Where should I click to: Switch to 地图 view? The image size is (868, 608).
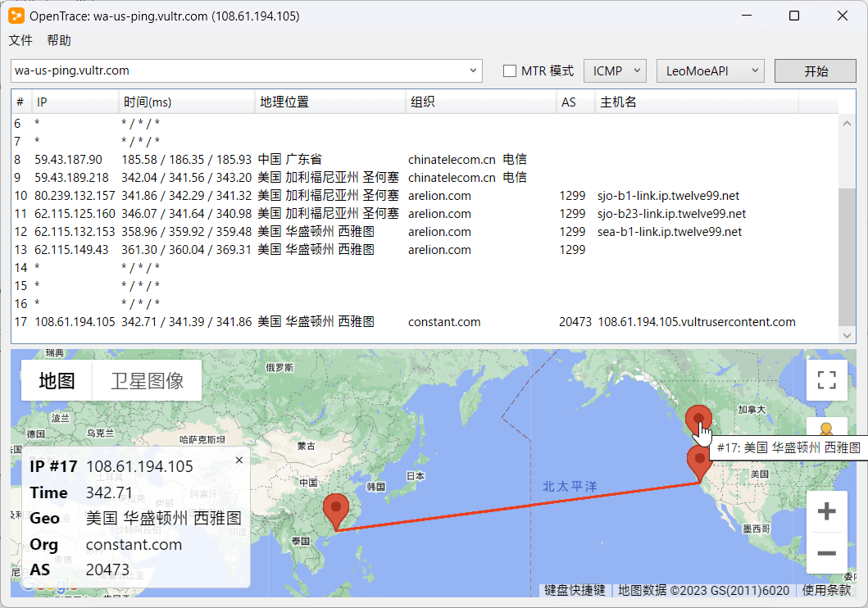55,379
